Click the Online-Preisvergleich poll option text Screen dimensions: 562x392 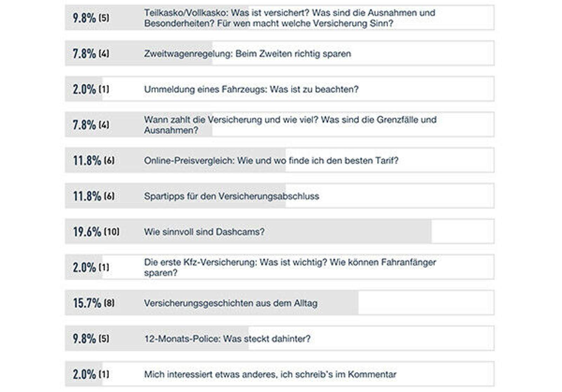point(271,160)
